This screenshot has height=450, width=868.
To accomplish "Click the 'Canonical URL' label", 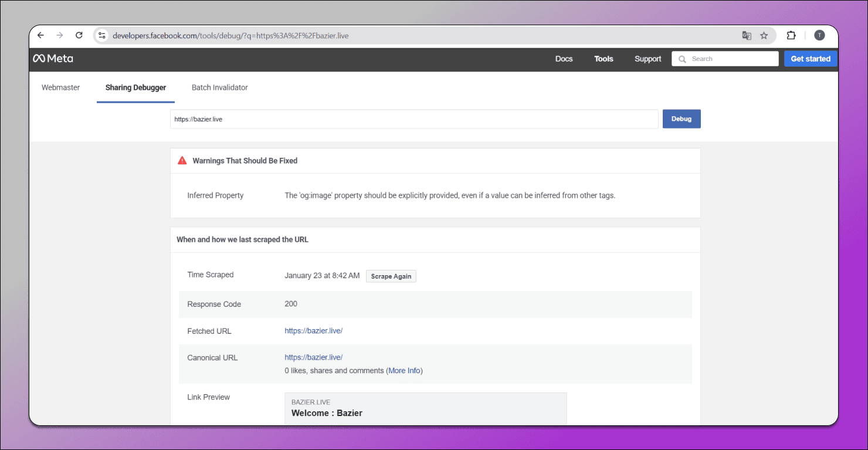I will [212, 357].
